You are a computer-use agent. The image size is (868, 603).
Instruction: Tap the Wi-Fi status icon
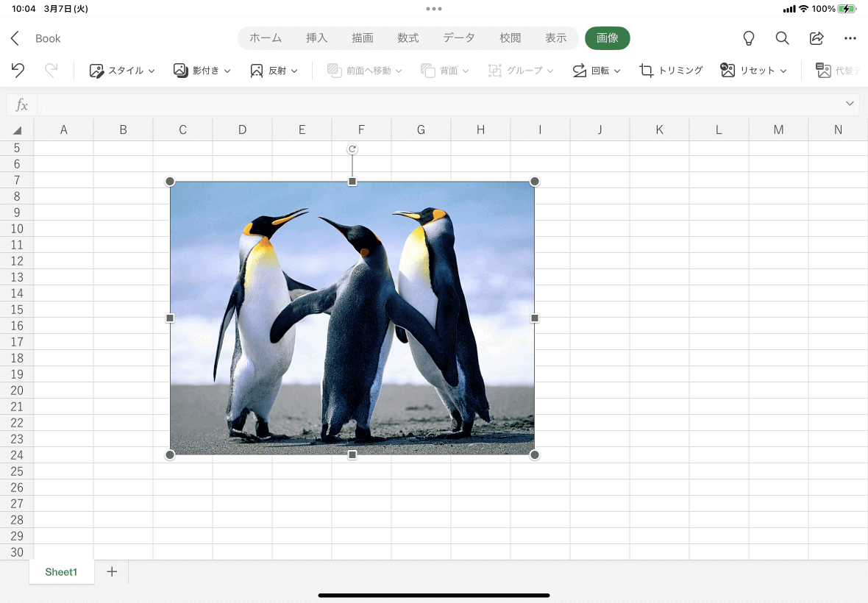point(803,9)
